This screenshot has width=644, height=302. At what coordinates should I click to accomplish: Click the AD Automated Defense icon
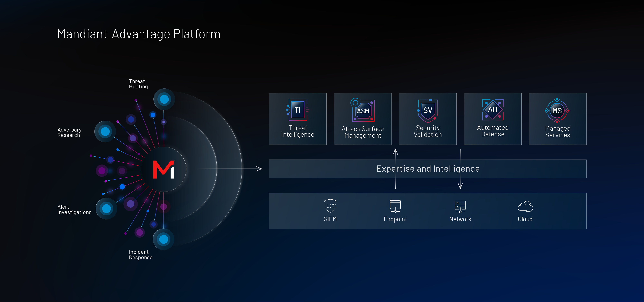[493, 110]
